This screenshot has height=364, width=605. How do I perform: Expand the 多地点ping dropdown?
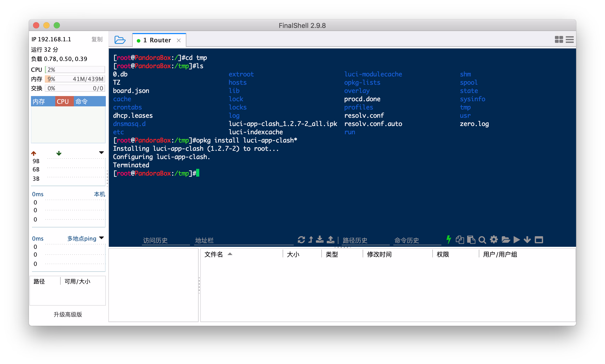point(101,238)
